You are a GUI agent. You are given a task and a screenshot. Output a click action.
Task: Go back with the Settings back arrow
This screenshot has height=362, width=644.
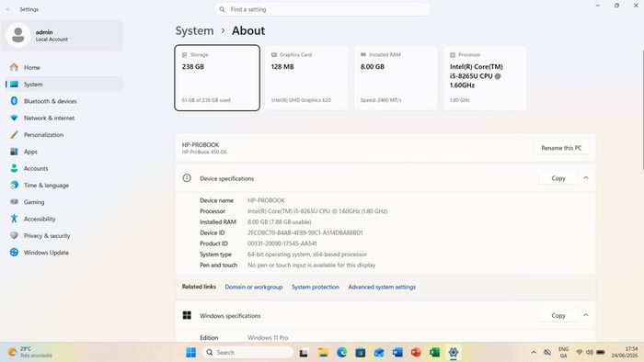click(8, 9)
